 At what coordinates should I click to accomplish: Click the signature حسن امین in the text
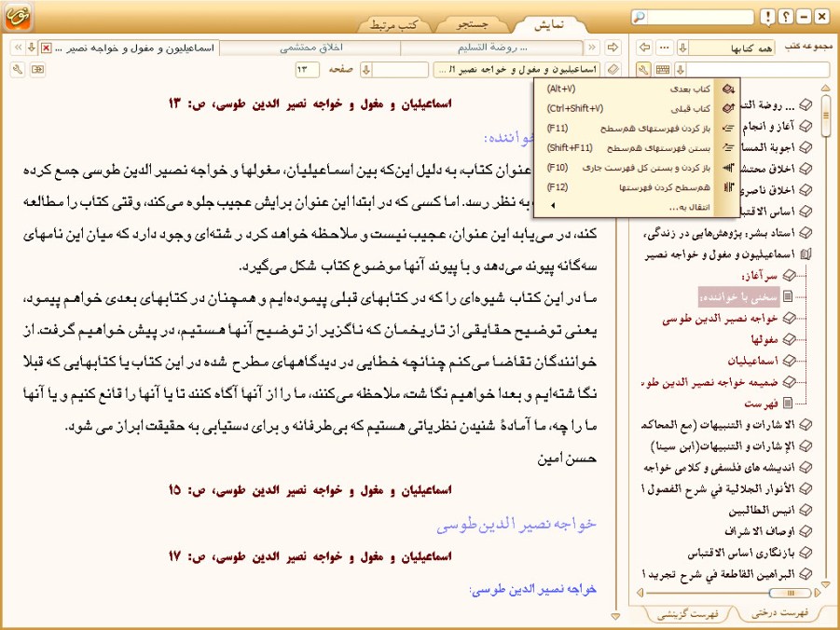(x=567, y=459)
